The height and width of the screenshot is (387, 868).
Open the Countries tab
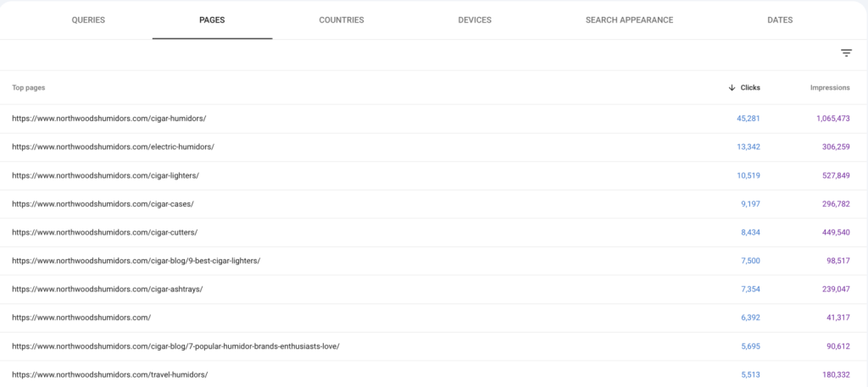click(342, 20)
